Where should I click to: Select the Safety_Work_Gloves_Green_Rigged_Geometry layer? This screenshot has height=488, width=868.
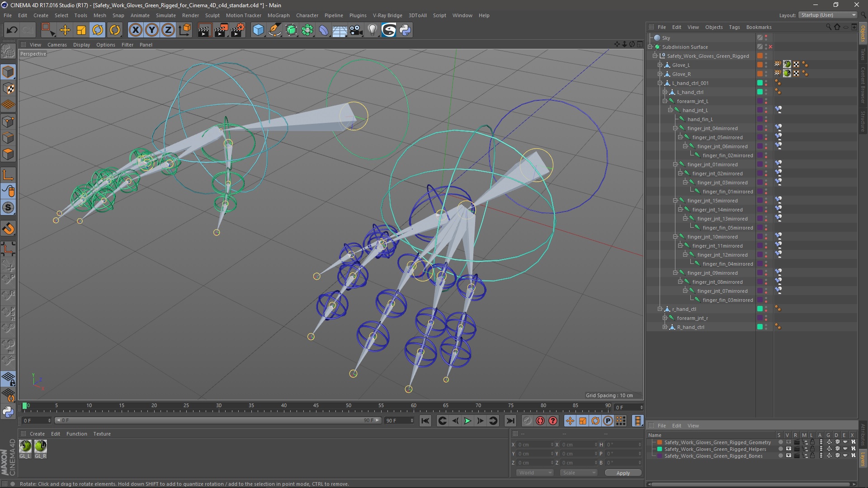pos(717,442)
